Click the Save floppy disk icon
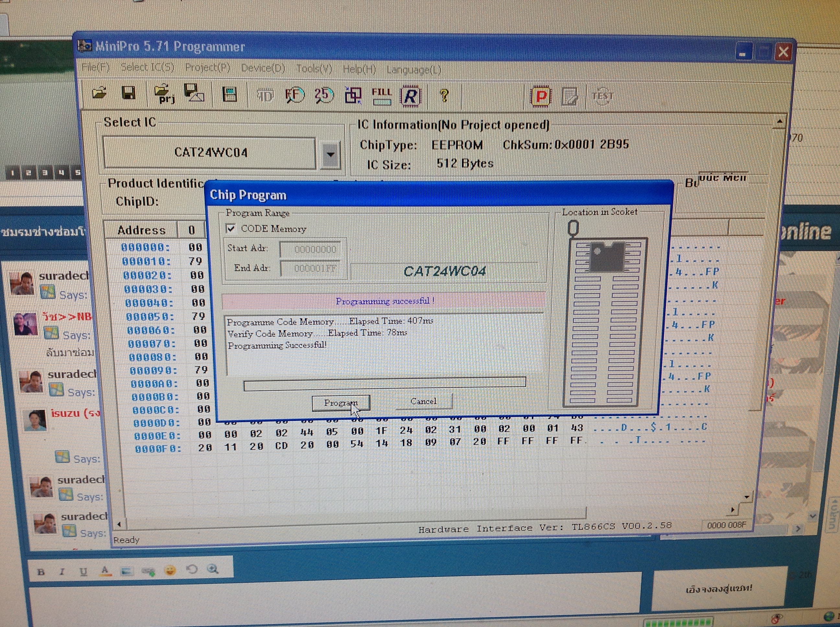Screen dimensions: 840x627 pyautogui.click(x=128, y=93)
